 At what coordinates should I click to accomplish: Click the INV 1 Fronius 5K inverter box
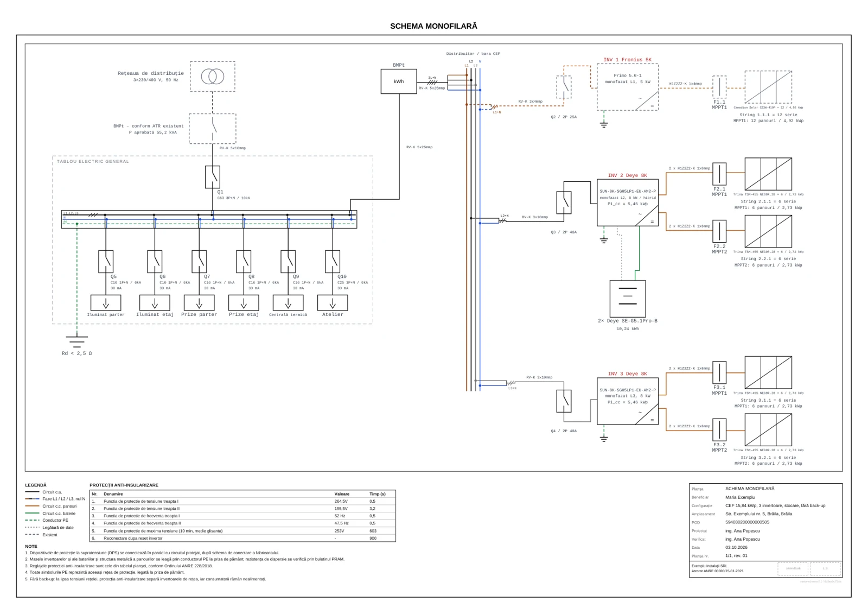point(628,87)
